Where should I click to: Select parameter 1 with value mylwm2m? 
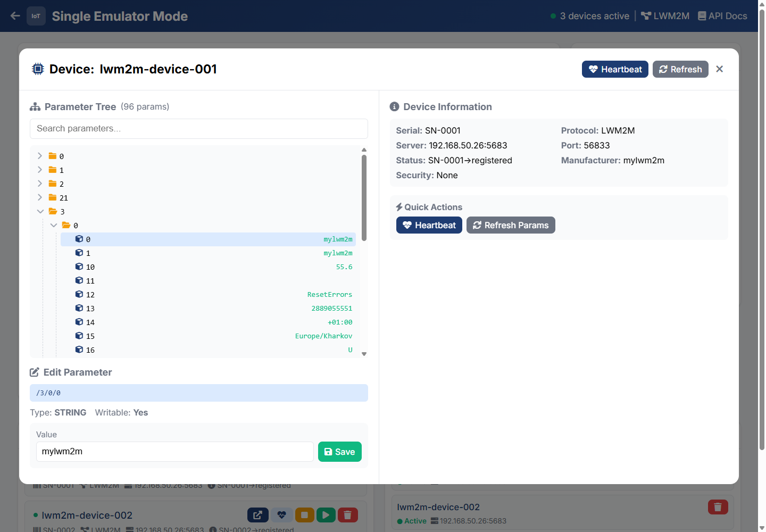pyautogui.click(x=208, y=253)
